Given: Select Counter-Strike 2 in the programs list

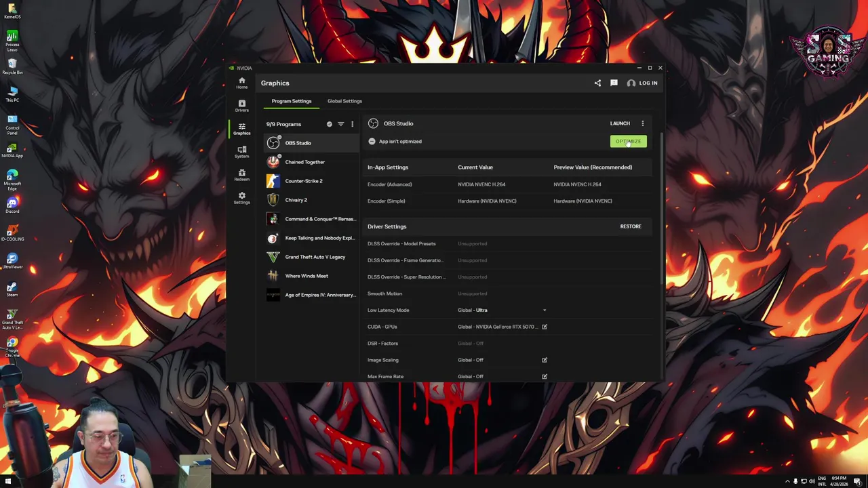Looking at the screenshot, I should click(311, 181).
